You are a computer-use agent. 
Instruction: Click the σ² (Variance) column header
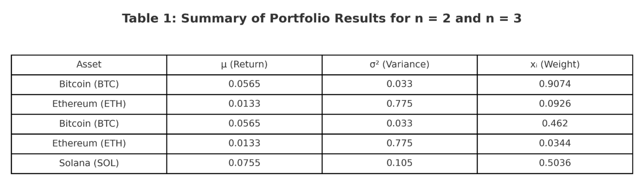point(399,64)
